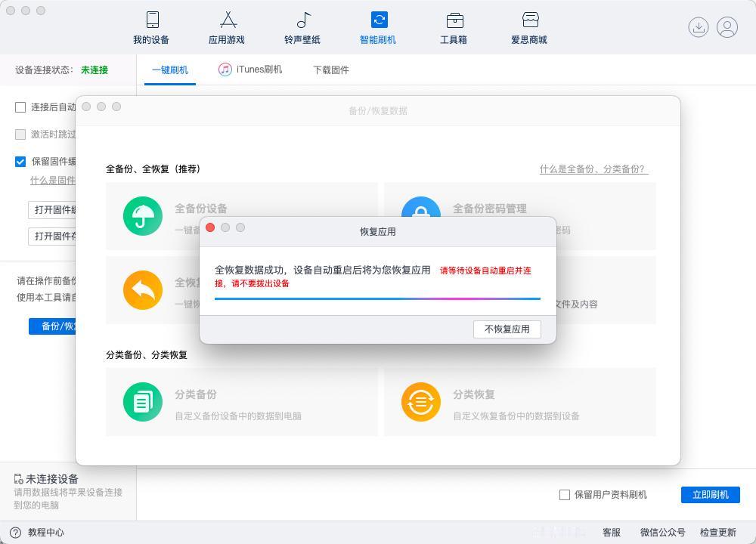Switch to the 下载固件 tab

(331, 70)
